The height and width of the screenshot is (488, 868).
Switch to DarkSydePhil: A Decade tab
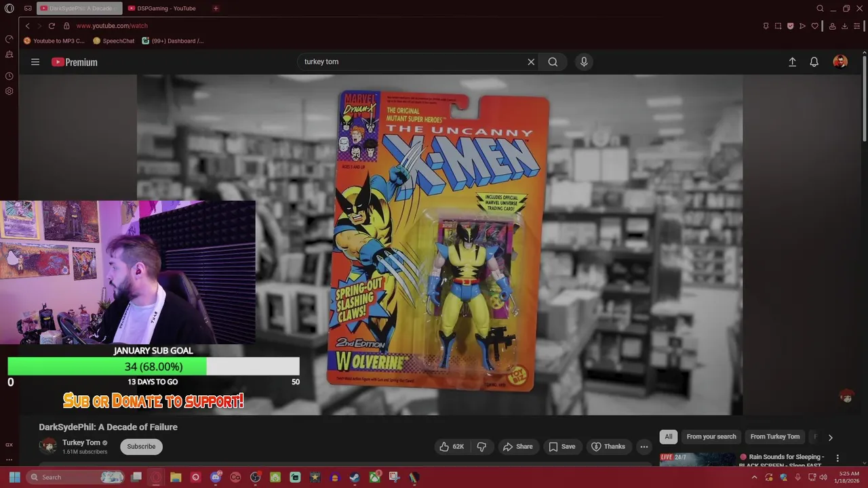point(79,8)
